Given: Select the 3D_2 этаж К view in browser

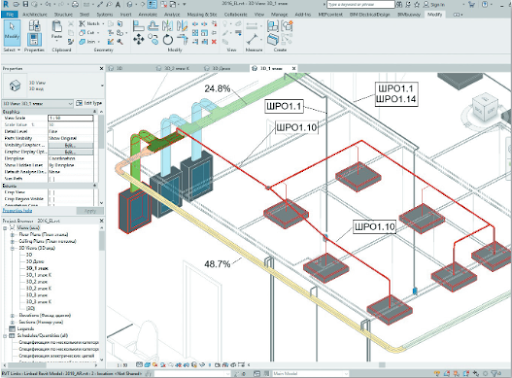Looking at the screenshot, I should coord(39,289).
